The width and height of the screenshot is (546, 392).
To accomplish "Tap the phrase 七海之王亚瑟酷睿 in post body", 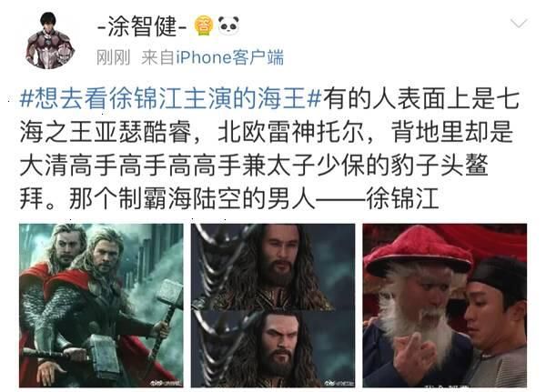I will (x=106, y=132).
